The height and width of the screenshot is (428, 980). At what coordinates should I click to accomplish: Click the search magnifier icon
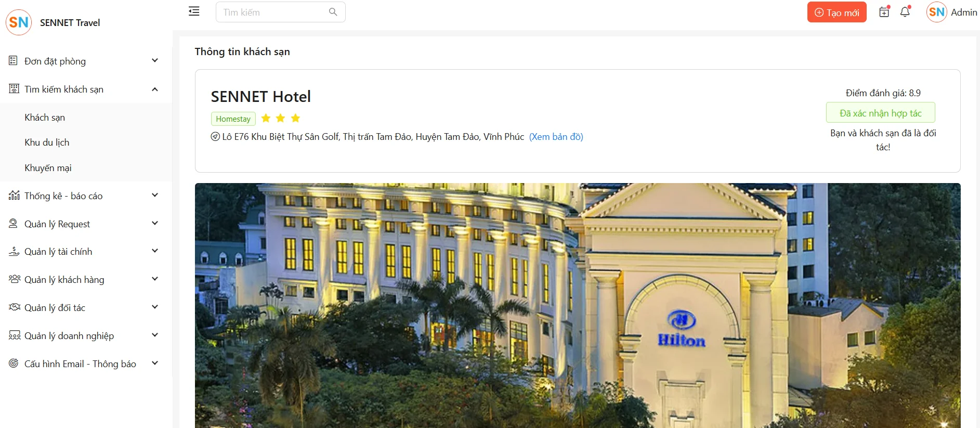tap(333, 12)
